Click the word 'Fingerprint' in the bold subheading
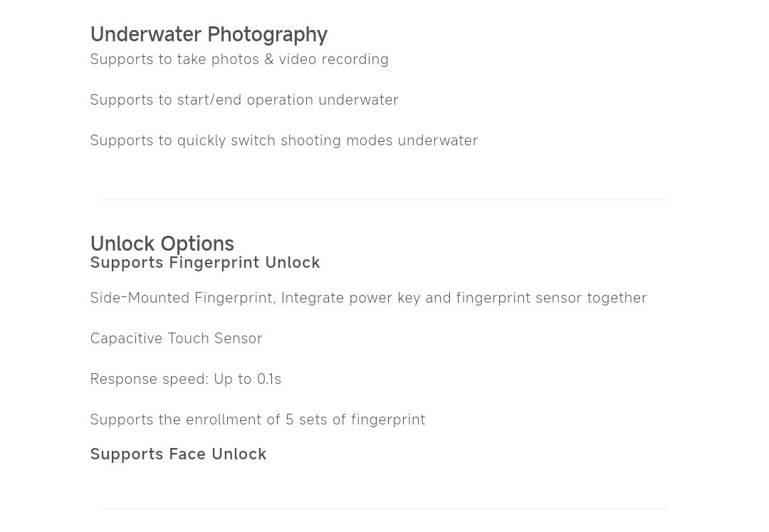The height and width of the screenshot is (532, 769). coord(214,263)
